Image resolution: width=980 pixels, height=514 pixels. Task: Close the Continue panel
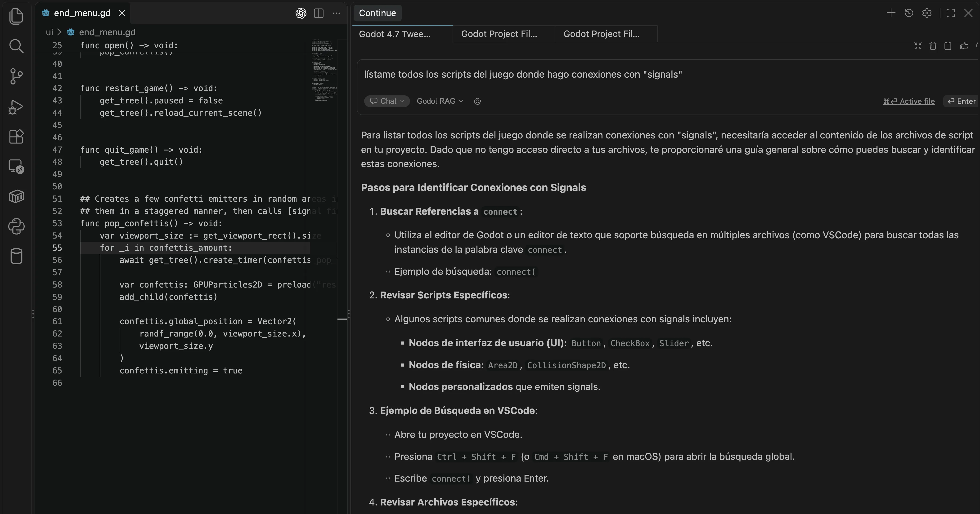968,13
